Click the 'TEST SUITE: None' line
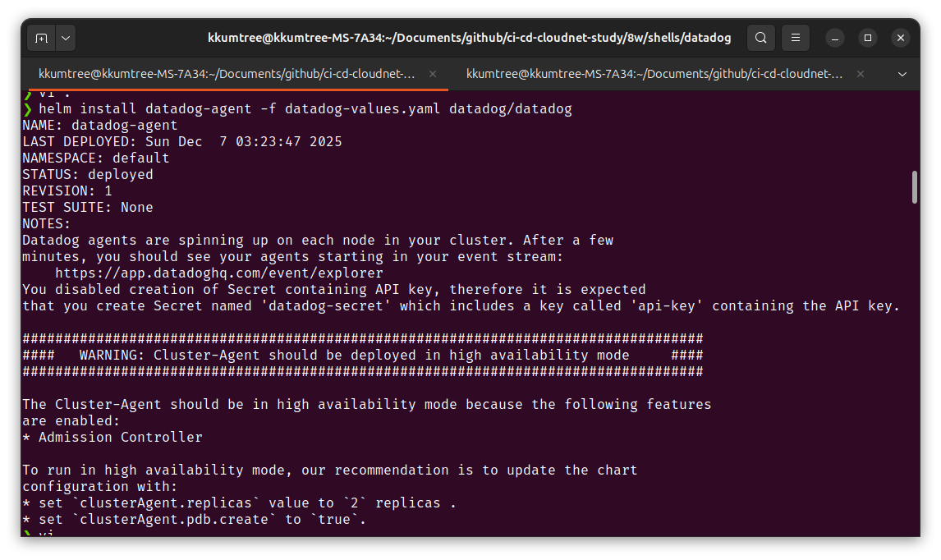 click(x=88, y=207)
